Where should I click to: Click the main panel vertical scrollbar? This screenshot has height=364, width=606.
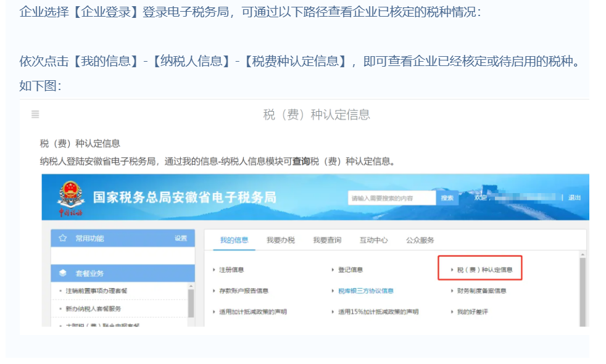[582, 290]
